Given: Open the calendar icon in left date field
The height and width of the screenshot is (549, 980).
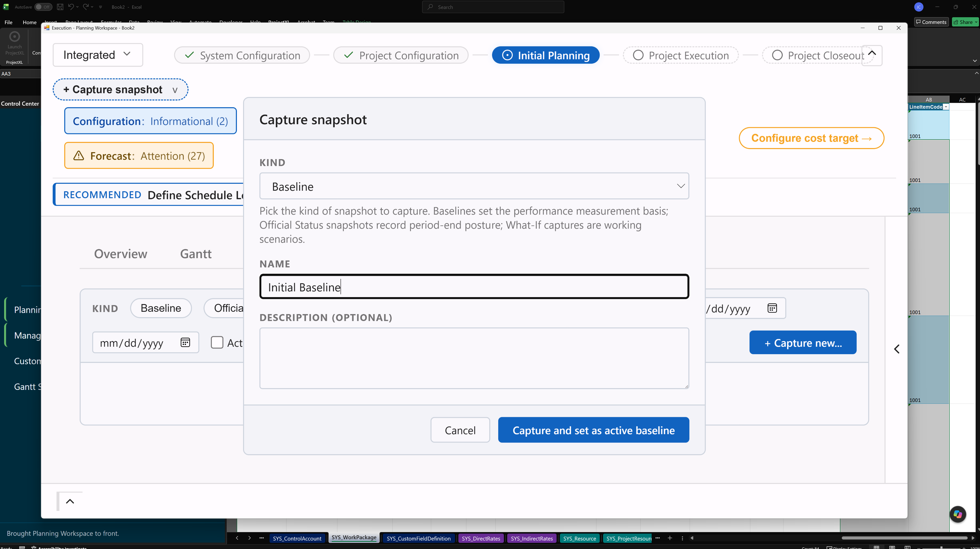Looking at the screenshot, I should [185, 342].
